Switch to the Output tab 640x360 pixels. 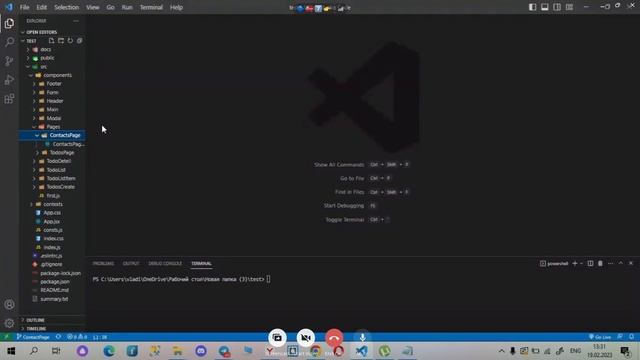coord(131,264)
